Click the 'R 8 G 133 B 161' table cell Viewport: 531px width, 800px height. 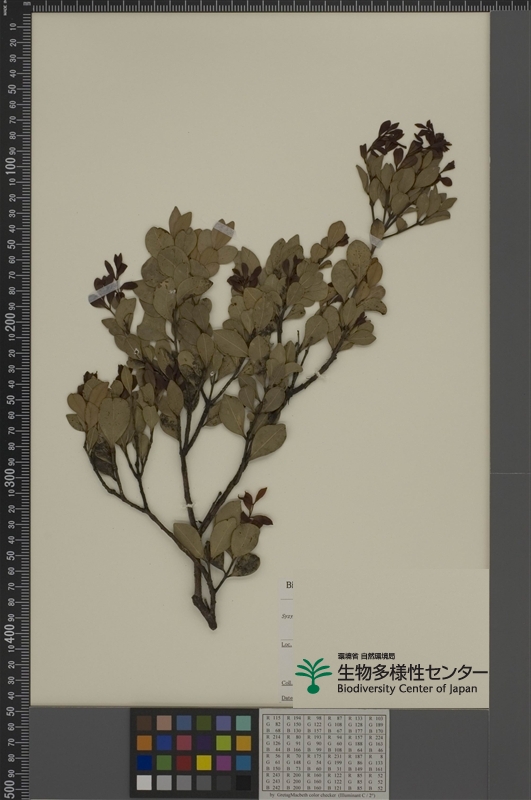click(375, 762)
